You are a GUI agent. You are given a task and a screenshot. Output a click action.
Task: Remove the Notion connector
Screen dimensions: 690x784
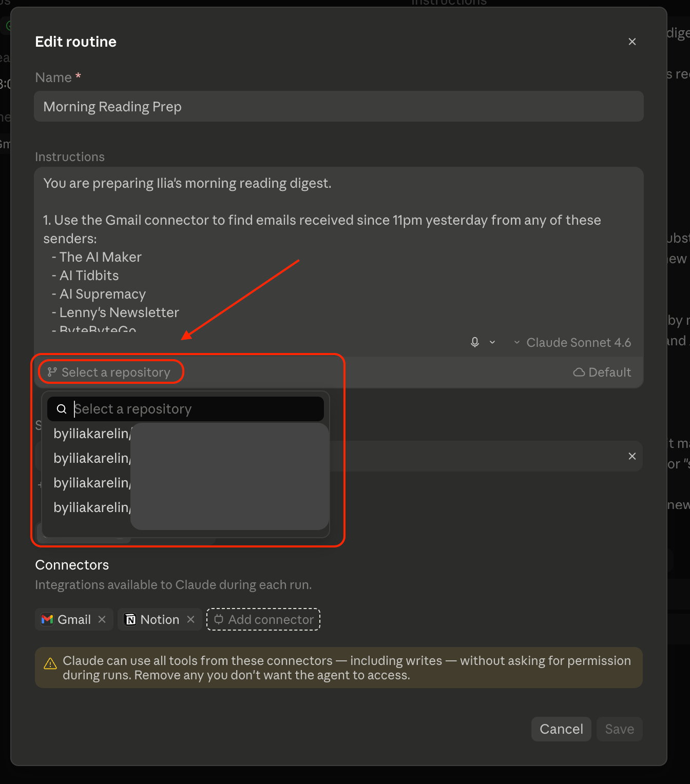tap(191, 619)
